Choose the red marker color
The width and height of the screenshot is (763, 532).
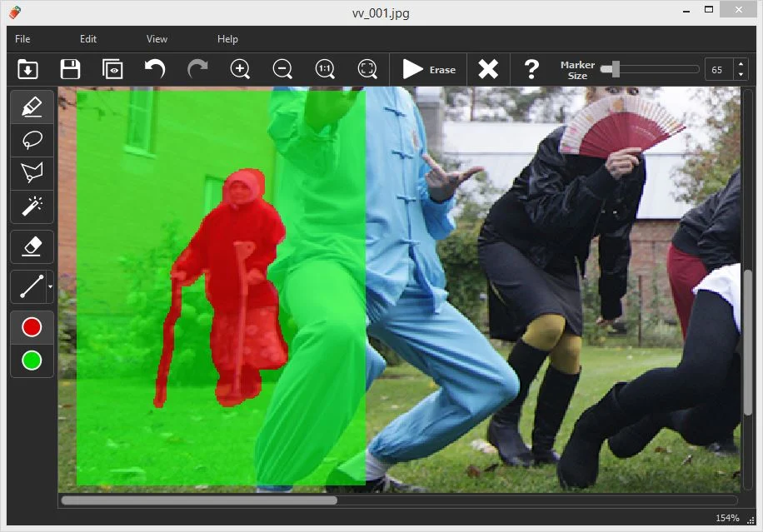coord(32,327)
